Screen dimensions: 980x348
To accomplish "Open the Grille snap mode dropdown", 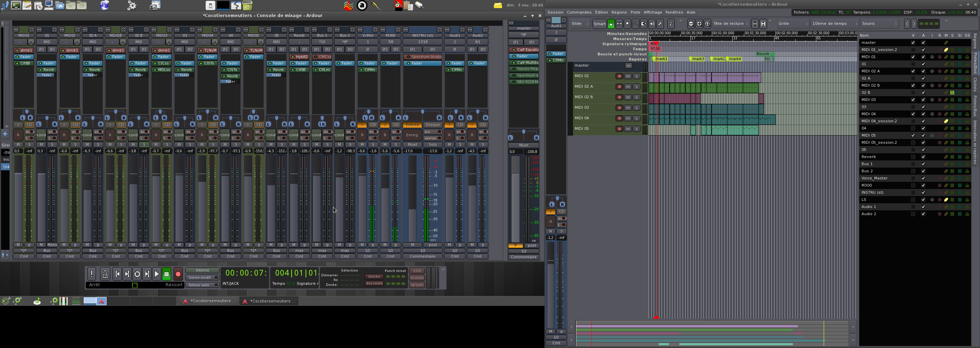I will (x=793, y=23).
